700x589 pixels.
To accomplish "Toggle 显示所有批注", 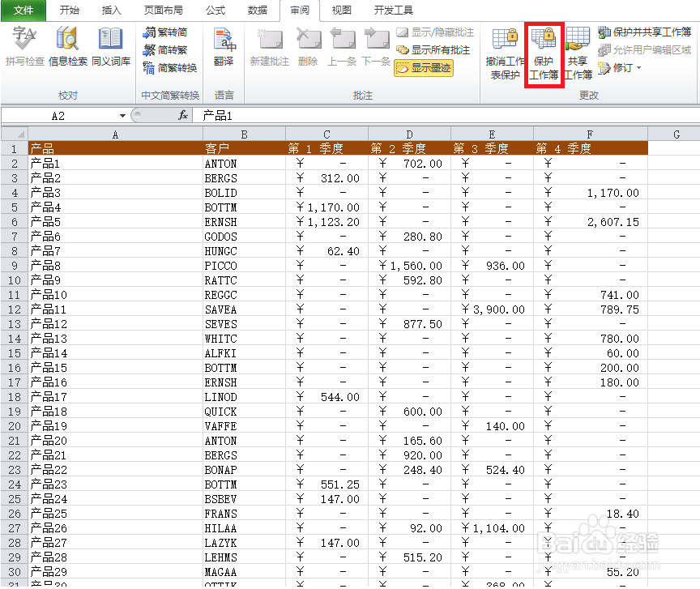I will pos(433,50).
